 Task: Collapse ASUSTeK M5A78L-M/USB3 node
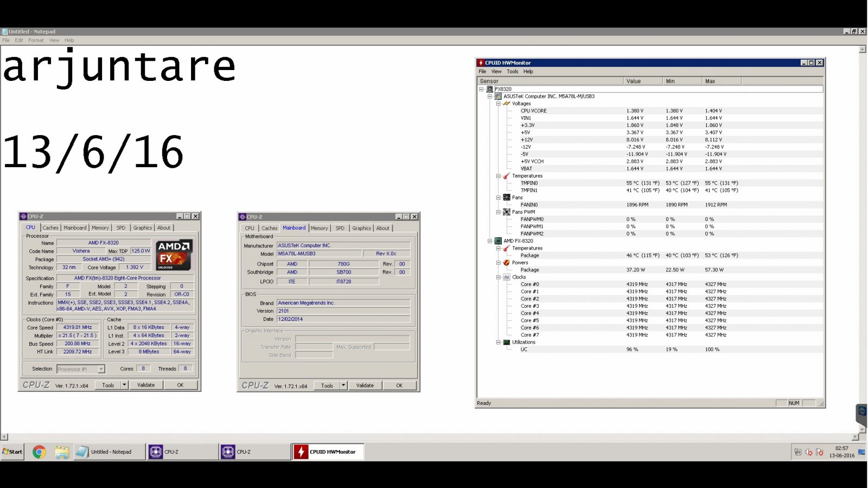click(x=490, y=96)
